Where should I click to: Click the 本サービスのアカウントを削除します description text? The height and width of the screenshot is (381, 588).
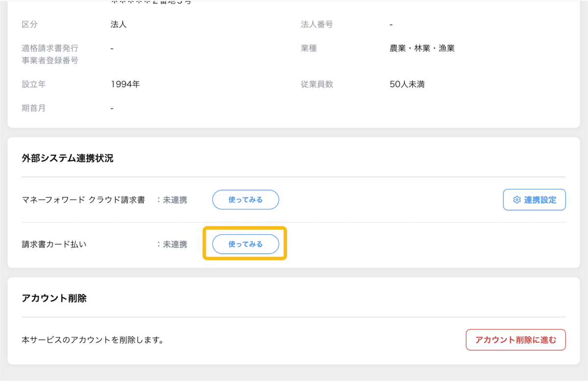click(x=93, y=340)
